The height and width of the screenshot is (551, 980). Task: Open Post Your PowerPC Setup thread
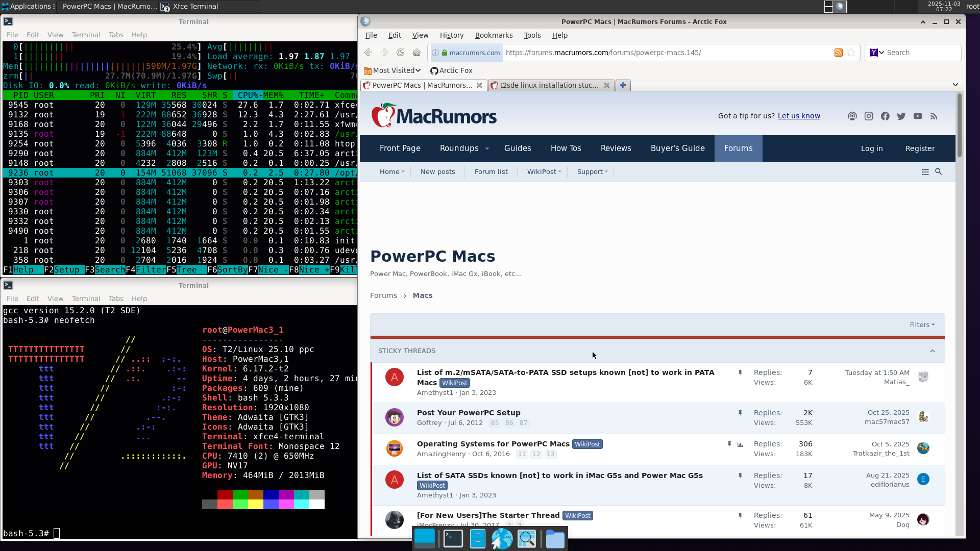[x=469, y=413]
